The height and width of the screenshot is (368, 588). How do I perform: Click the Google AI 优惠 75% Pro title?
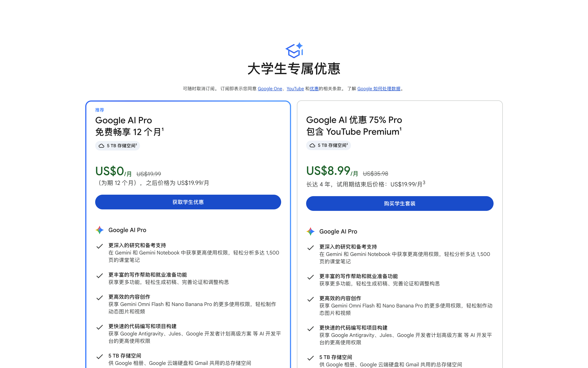[x=354, y=120]
